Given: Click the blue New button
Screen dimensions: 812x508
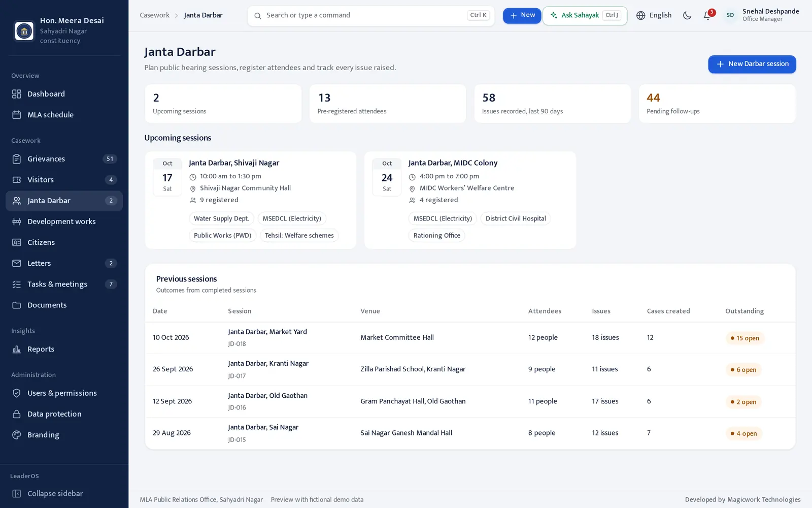Looking at the screenshot, I should click(522, 15).
